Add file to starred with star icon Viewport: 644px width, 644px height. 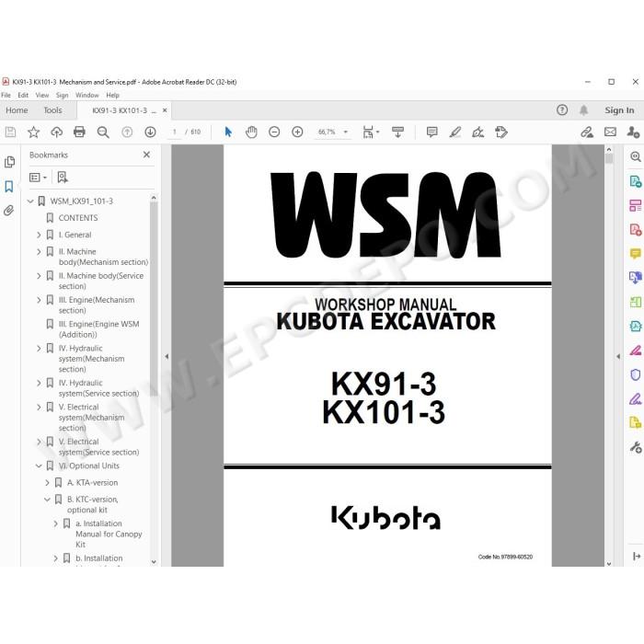click(33, 132)
